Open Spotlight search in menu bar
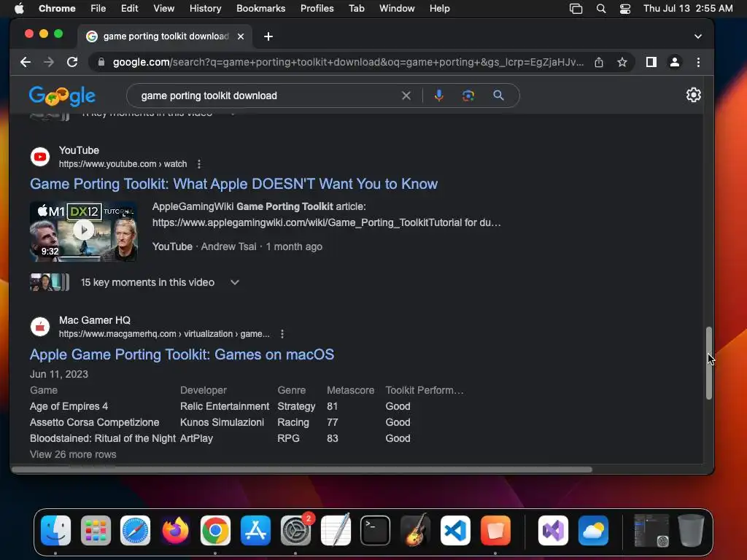This screenshot has height=560, width=747. click(x=601, y=9)
